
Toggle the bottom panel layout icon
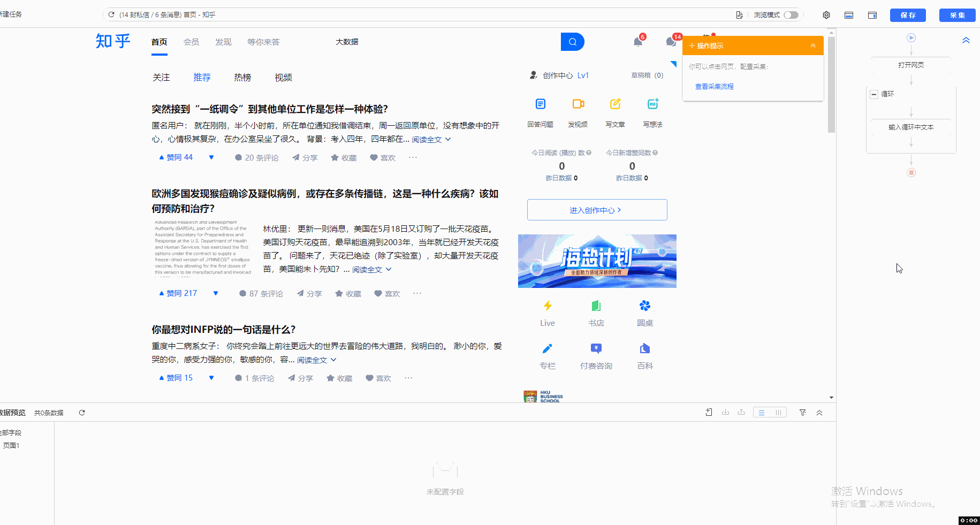[x=849, y=15]
